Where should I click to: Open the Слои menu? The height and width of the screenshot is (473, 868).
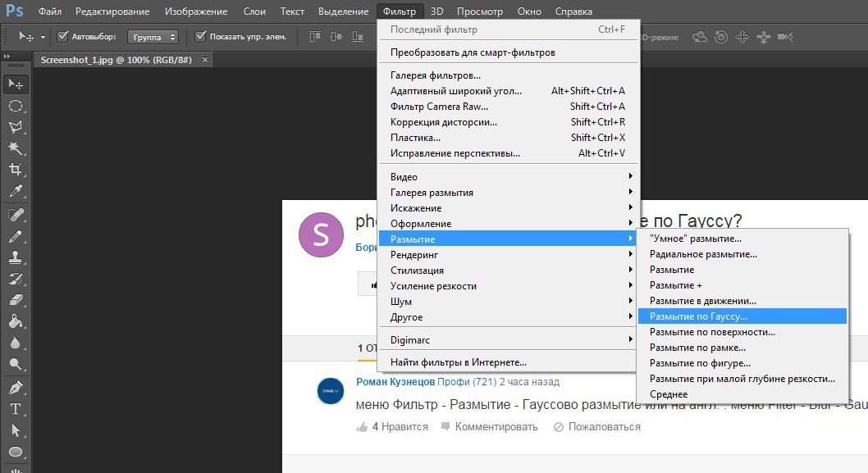[254, 11]
